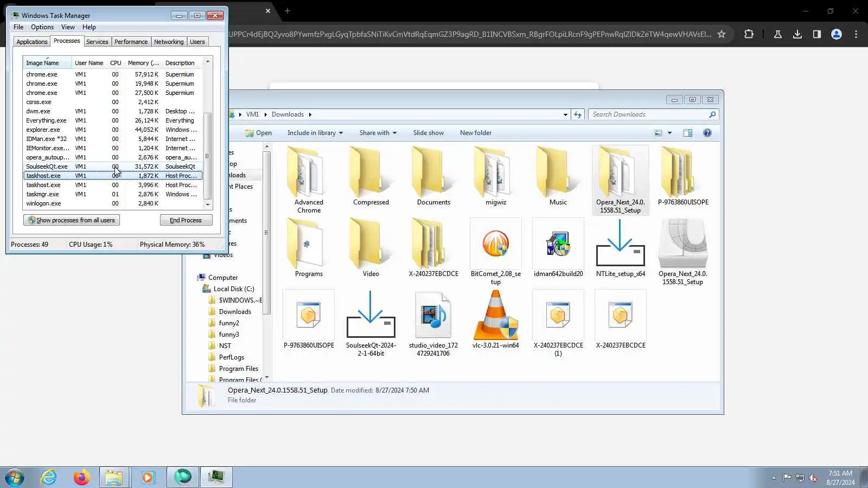Switch to the Networking tab
Viewport: 868px width, 488px height.
(x=169, y=42)
